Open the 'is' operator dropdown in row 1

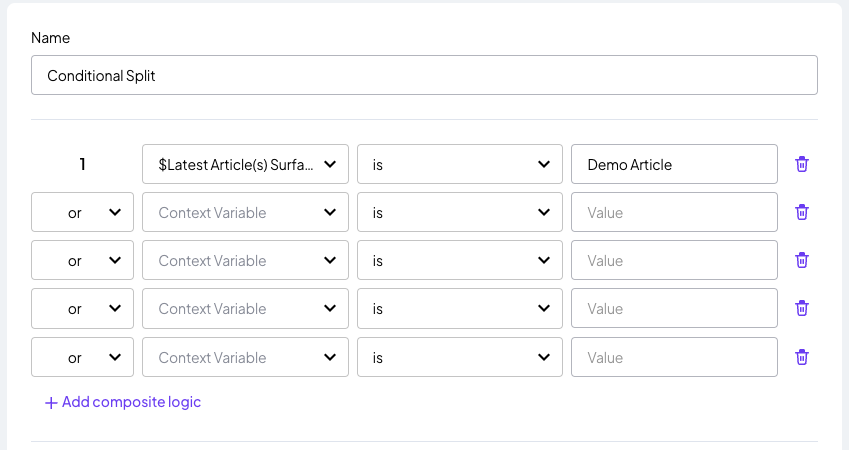click(x=460, y=164)
